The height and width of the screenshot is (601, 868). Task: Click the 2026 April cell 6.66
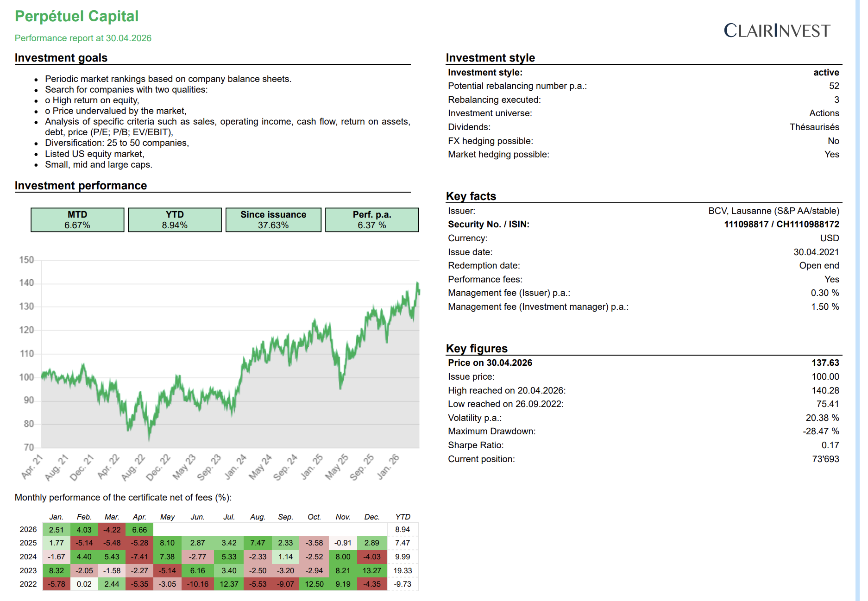(x=139, y=530)
